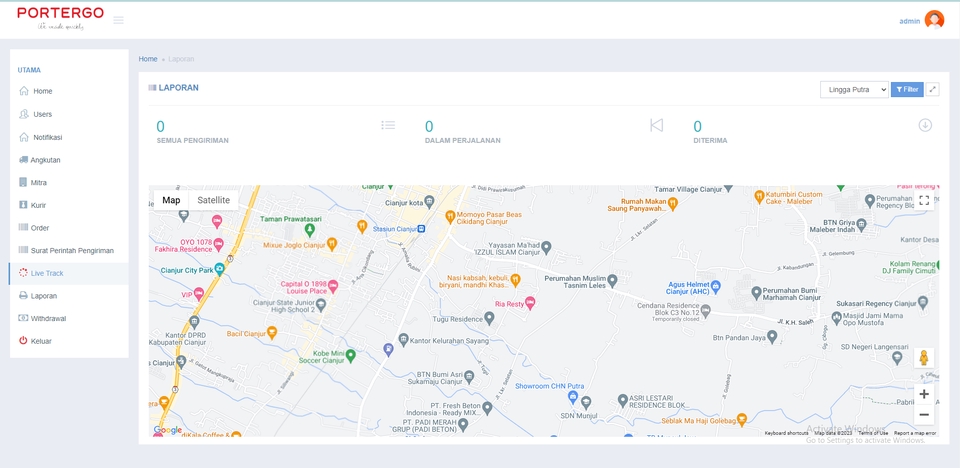Click the admin username link
The image size is (960, 468).
[x=909, y=21]
